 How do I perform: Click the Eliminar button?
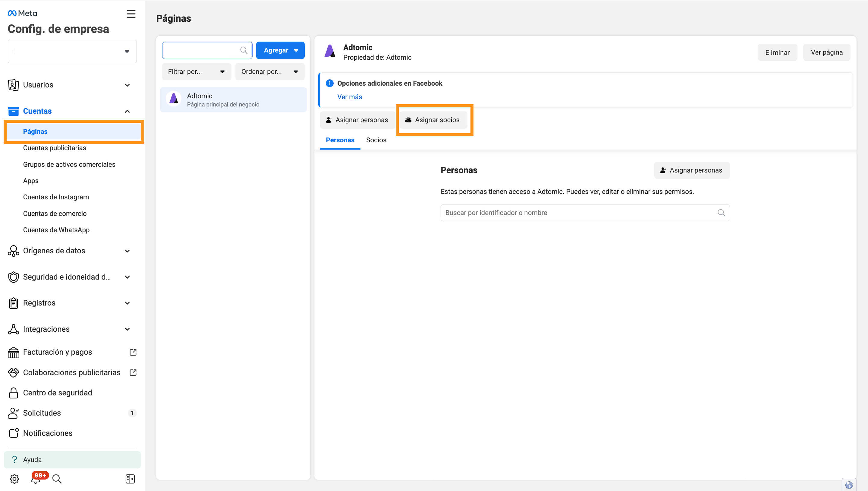(777, 52)
